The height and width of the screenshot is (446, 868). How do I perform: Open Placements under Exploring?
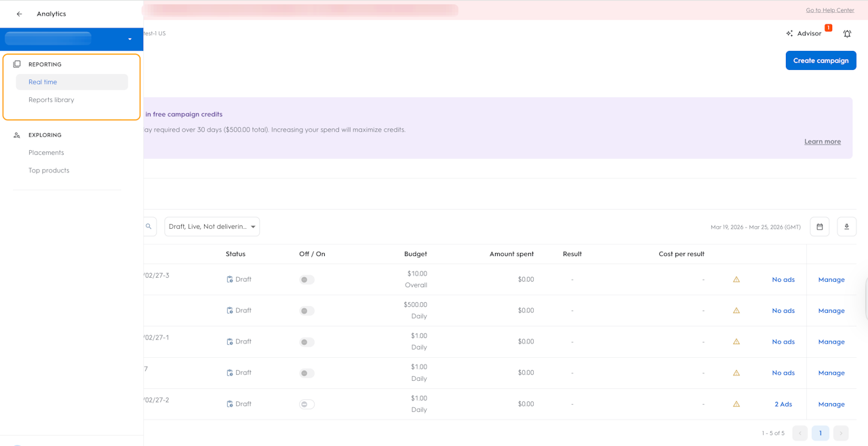[x=46, y=153]
